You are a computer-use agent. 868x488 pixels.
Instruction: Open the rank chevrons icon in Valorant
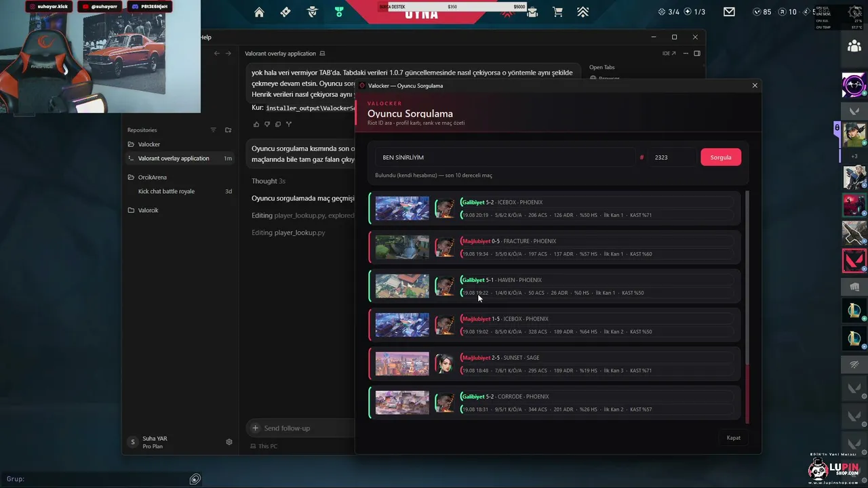pos(583,12)
